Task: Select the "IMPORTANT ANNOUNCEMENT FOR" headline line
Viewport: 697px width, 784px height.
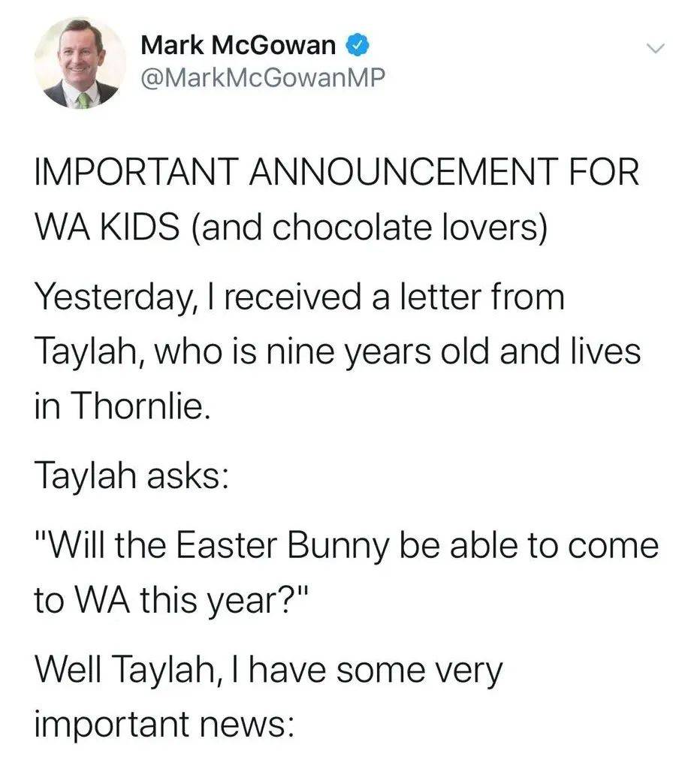Action: (x=337, y=171)
